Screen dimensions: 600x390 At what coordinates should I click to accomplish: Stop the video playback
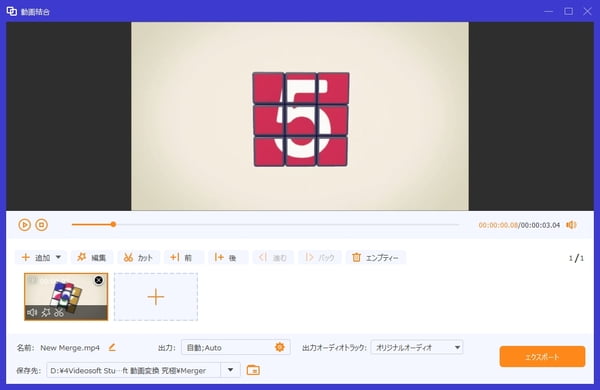click(41, 225)
